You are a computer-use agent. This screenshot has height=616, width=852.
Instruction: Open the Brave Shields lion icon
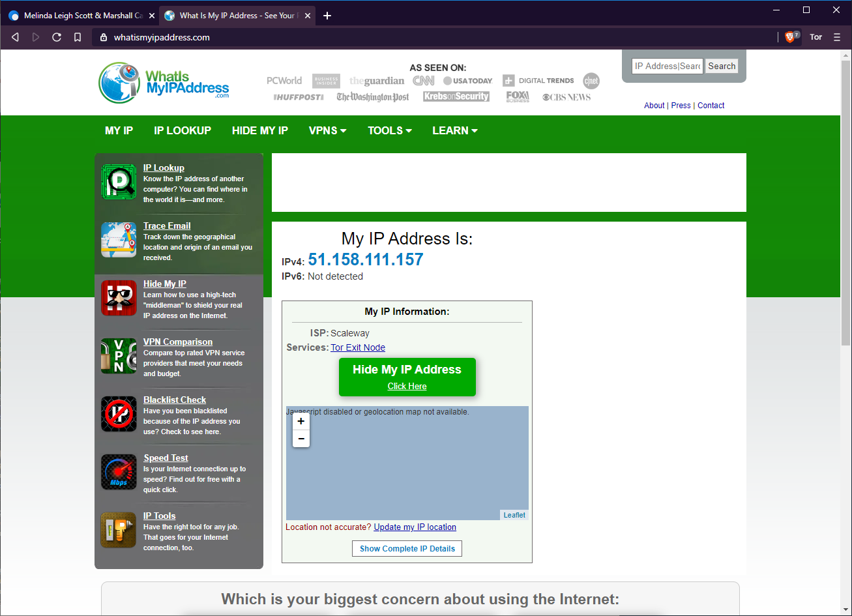[x=791, y=37]
